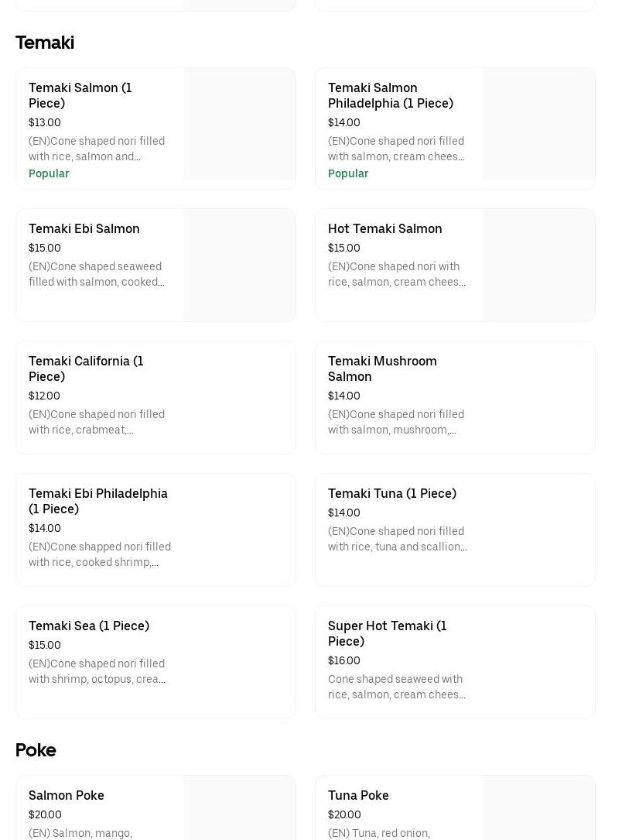This screenshot has height=840, width=622.
Task: Open Temaki Ebi Philadelphia (1 Piece) item
Action: [x=98, y=502]
